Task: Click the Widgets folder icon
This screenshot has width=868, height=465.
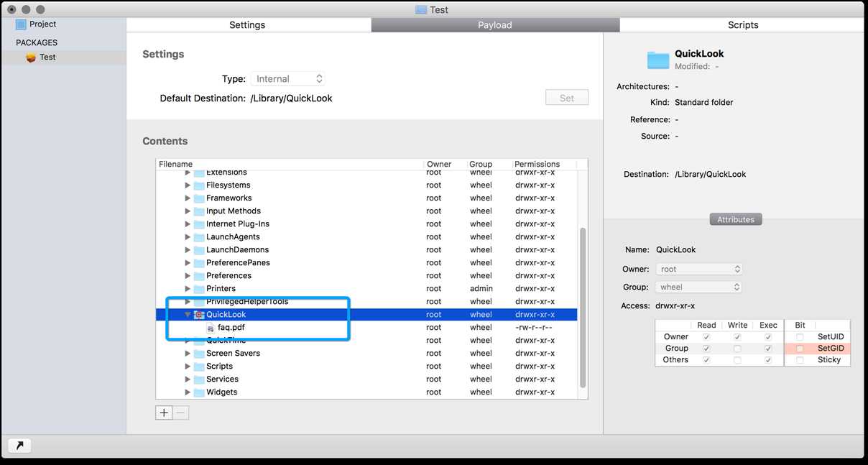Action: (199, 392)
